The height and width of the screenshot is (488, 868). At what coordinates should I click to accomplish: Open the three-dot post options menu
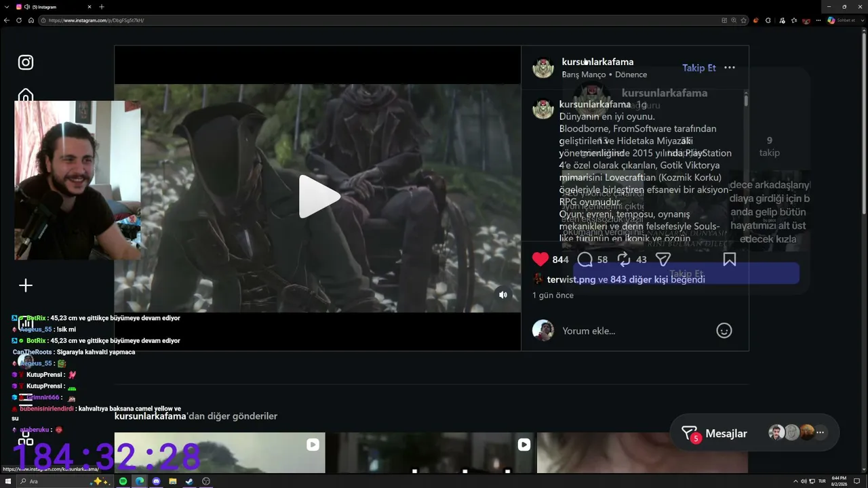click(x=730, y=68)
